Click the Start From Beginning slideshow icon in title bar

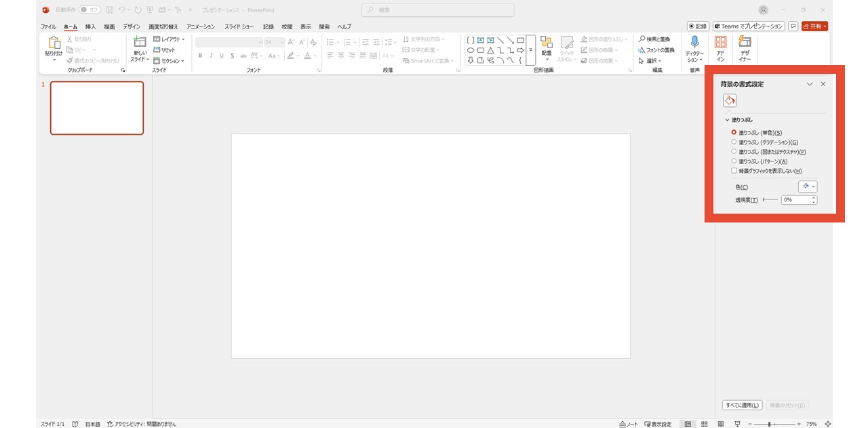pyautogui.click(x=150, y=10)
